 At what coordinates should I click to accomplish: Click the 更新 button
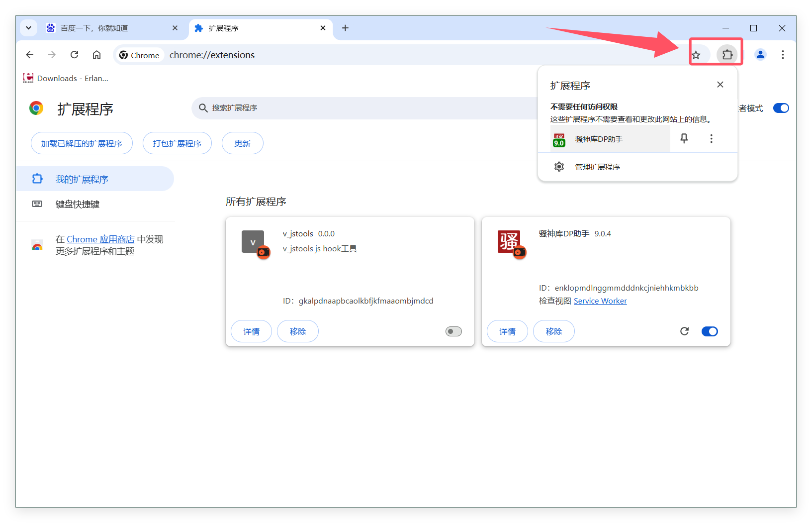click(x=242, y=143)
